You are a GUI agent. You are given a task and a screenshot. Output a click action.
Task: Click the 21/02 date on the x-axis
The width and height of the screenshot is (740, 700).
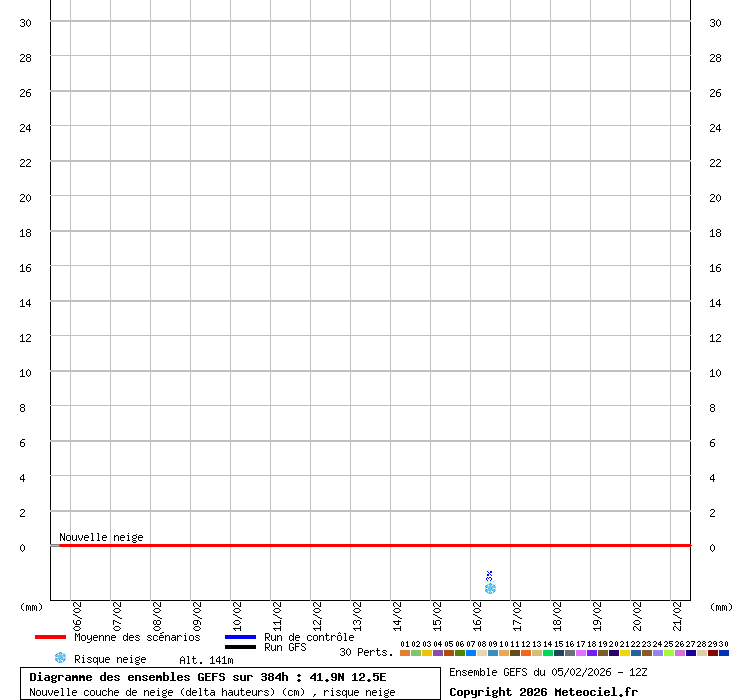[678, 612]
